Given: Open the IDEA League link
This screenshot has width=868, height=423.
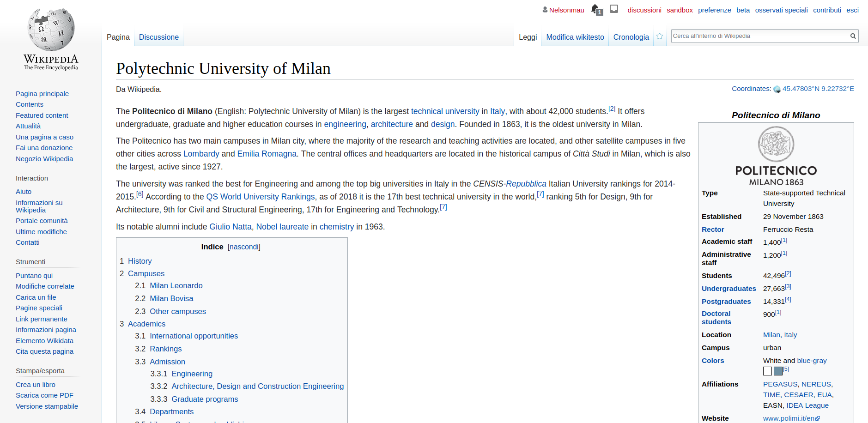Looking at the screenshot, I should [x=807, y=405].
